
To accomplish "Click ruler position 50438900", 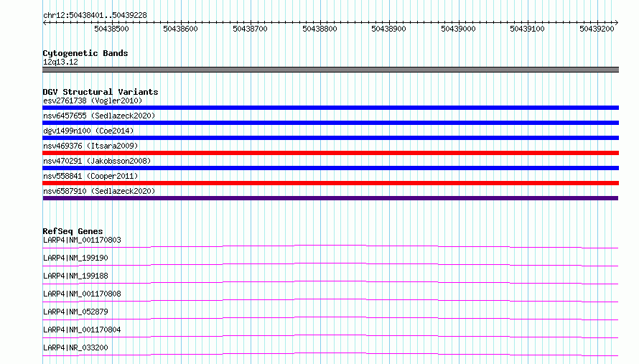I will (388, 29).
